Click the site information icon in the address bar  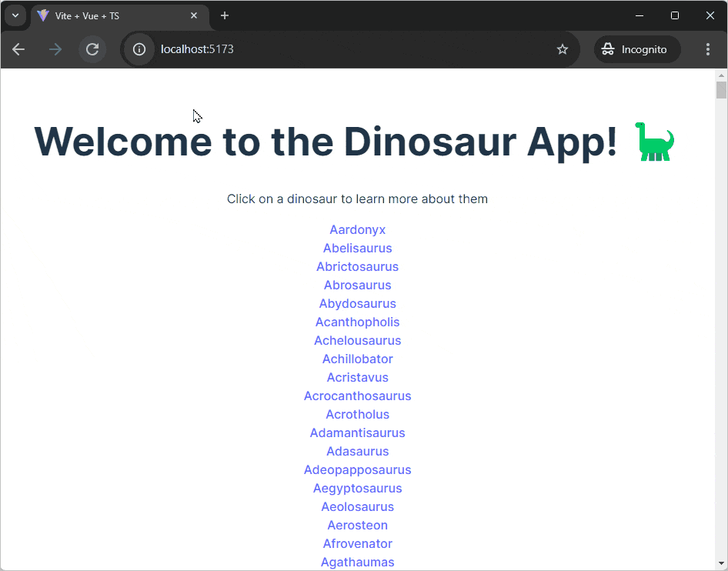(139, 48)
